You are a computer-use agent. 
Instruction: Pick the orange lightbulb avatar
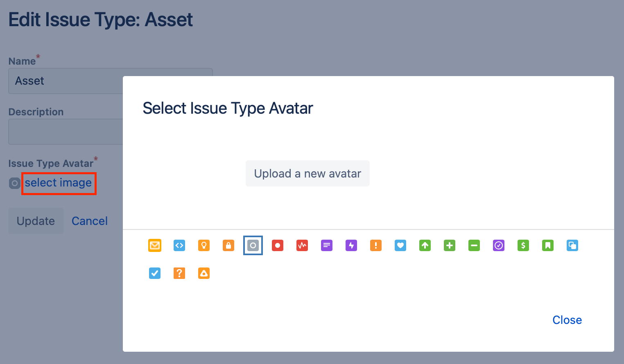pyautogui.click(x=204, y=245)
